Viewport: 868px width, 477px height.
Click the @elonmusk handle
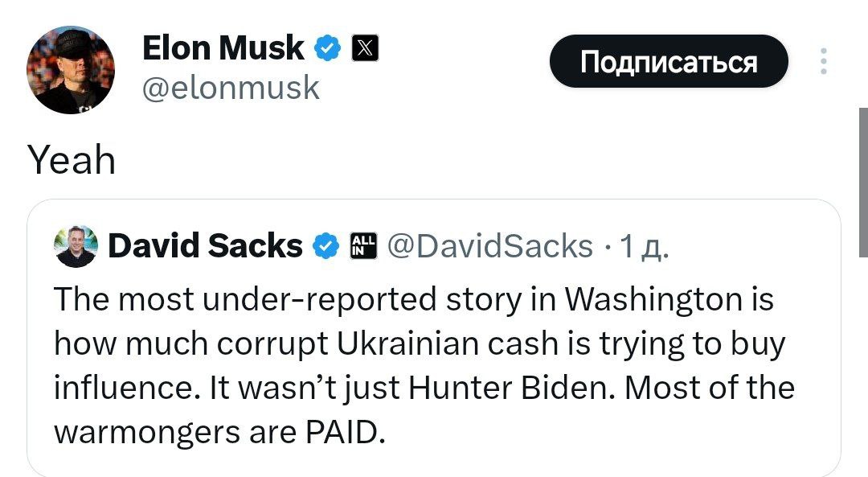[x=231, y=87]
